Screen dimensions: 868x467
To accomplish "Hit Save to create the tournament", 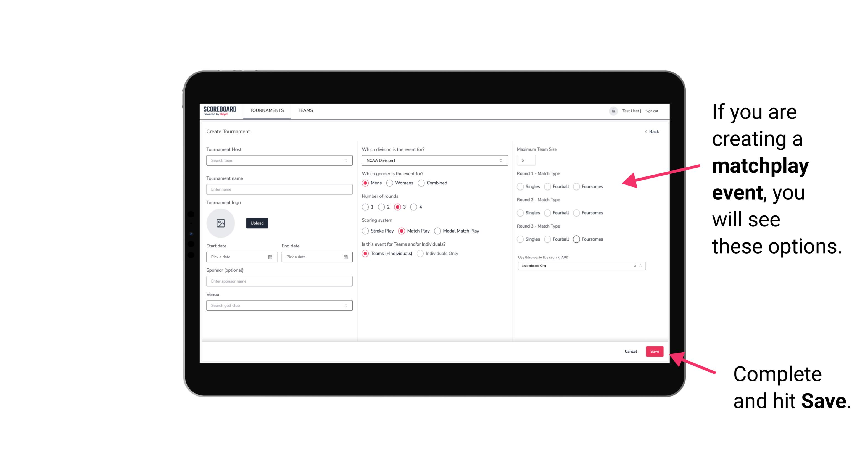I will pos(655,351).
